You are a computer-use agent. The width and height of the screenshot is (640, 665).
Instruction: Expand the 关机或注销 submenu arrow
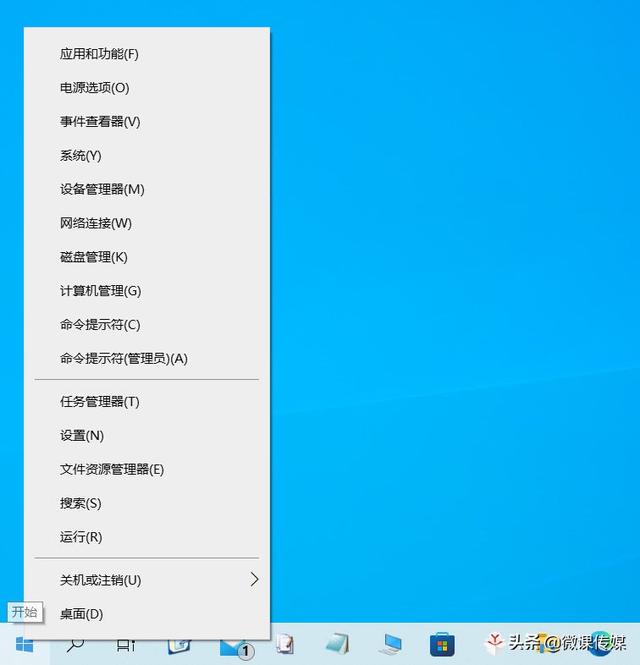pos(254,579)
